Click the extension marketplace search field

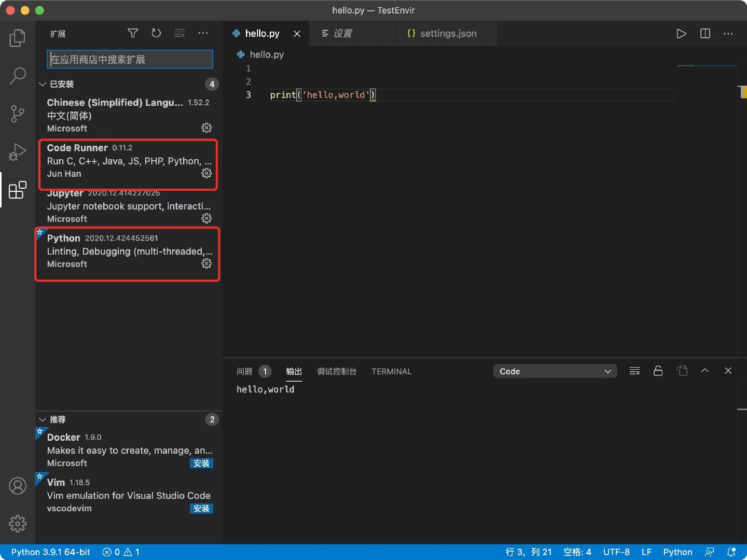[130, 59]
